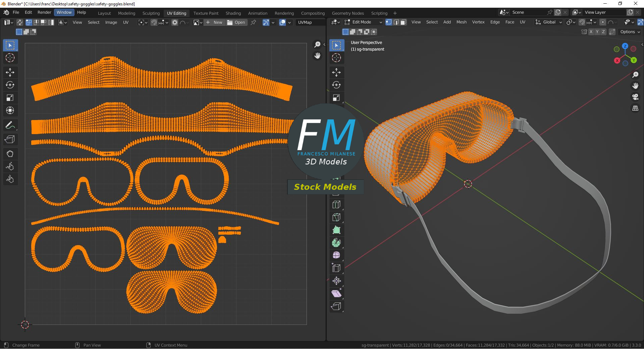Open the Edit Mode dropdown
Screen dimensions: 644x349
364,22
